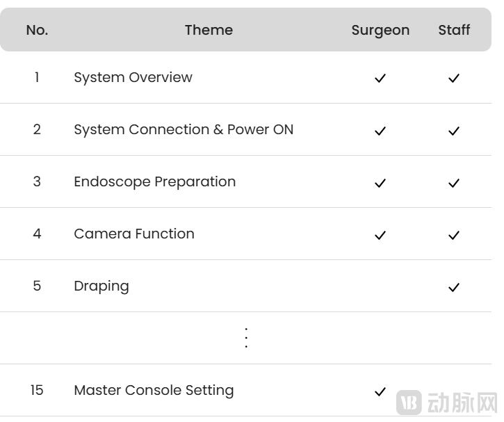Click Surgeon checkmark for Master Console Setting
504x422 pixels.
click(x=380, y=391)
